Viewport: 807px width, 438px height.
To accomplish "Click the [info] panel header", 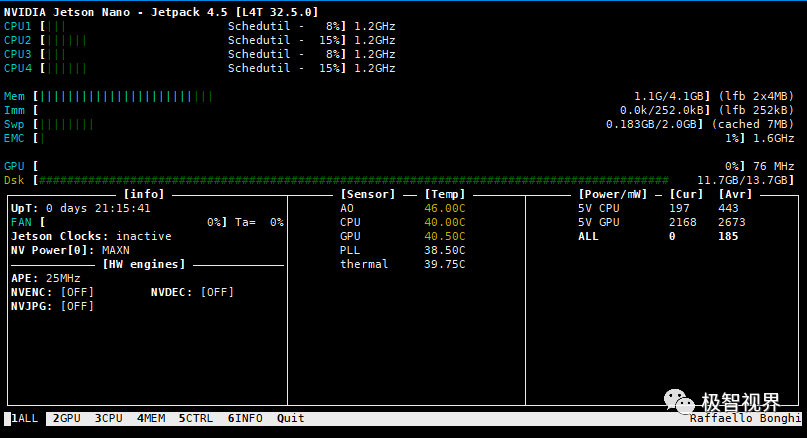I will coord(144,194).
